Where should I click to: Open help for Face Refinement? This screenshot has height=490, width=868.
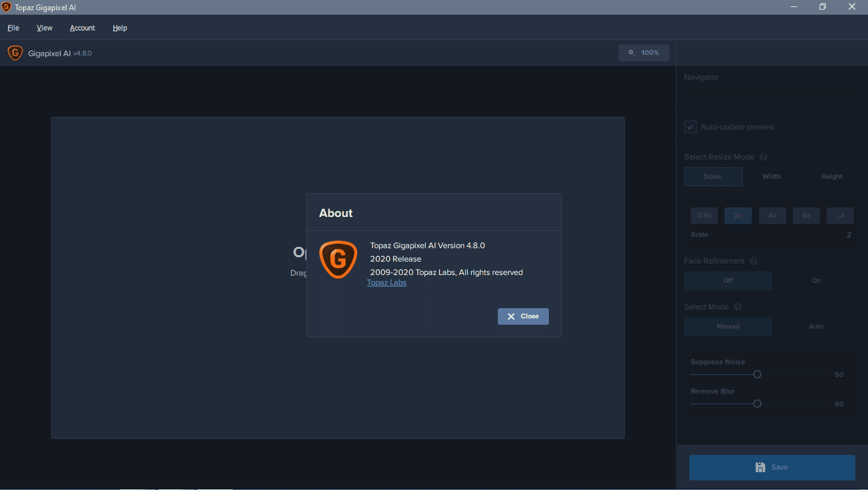(x=754, y=261)
